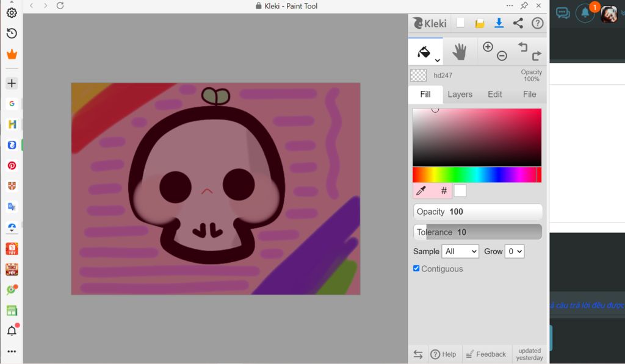Image resolution: width=625 pixels, height=364 pixels.
Task: Open the panel more options menu
Action: click(510, 5)
